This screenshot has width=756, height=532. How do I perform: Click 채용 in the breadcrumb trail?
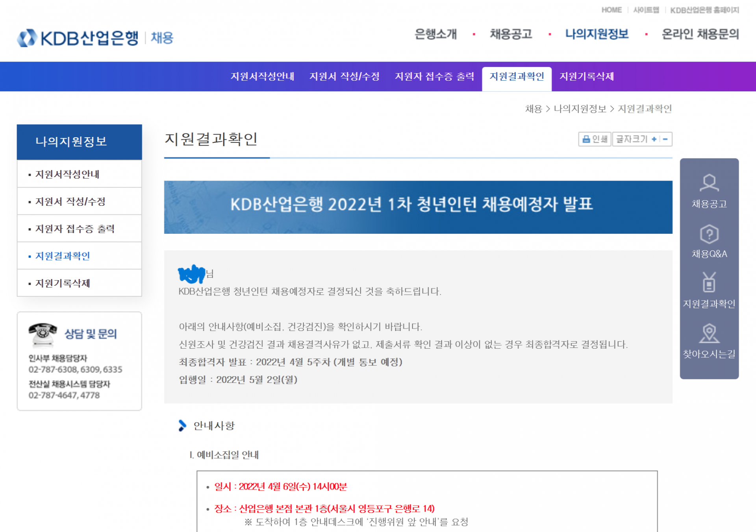533,109
